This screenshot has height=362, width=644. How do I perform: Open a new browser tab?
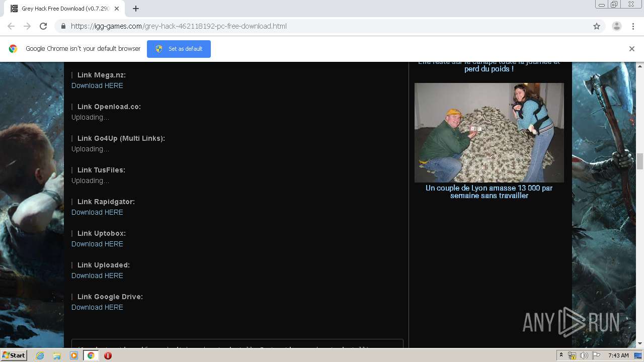click(136, 9)
